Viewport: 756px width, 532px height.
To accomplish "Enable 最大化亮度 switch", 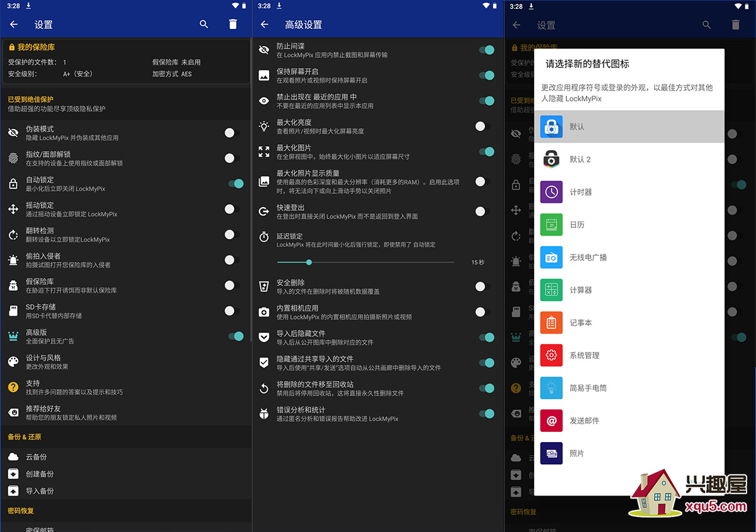I will tap(483, 127).
